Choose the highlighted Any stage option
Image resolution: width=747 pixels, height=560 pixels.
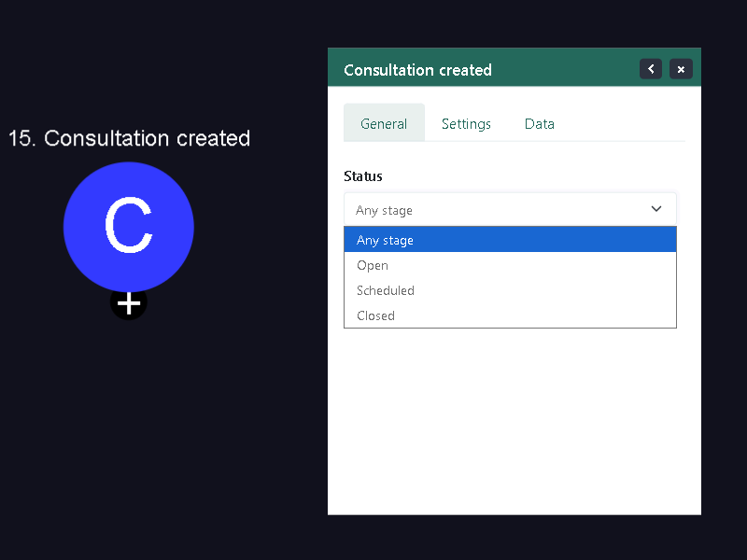click(x=510, y=240)
